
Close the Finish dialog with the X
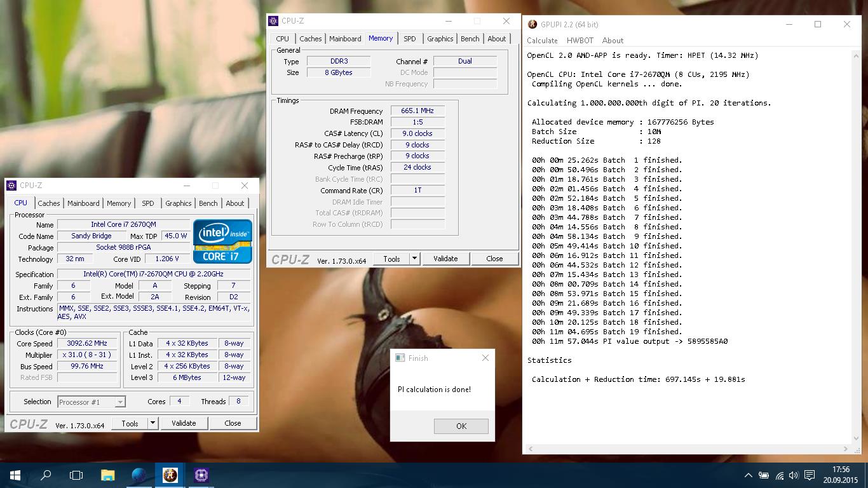click(485, 358)
